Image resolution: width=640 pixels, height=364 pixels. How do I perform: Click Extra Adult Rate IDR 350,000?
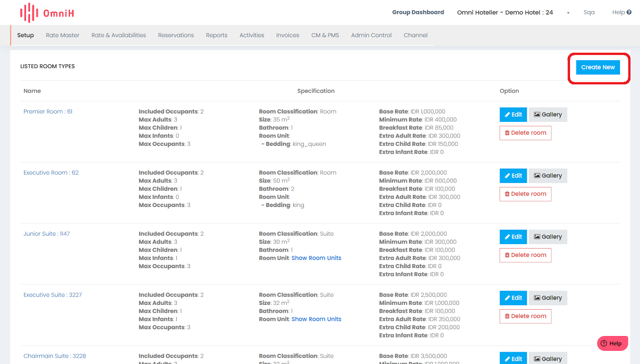click(420, 319)
